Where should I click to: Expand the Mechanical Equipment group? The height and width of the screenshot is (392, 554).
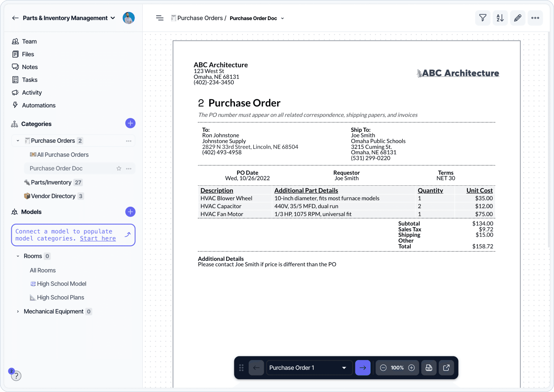[18, 311]
